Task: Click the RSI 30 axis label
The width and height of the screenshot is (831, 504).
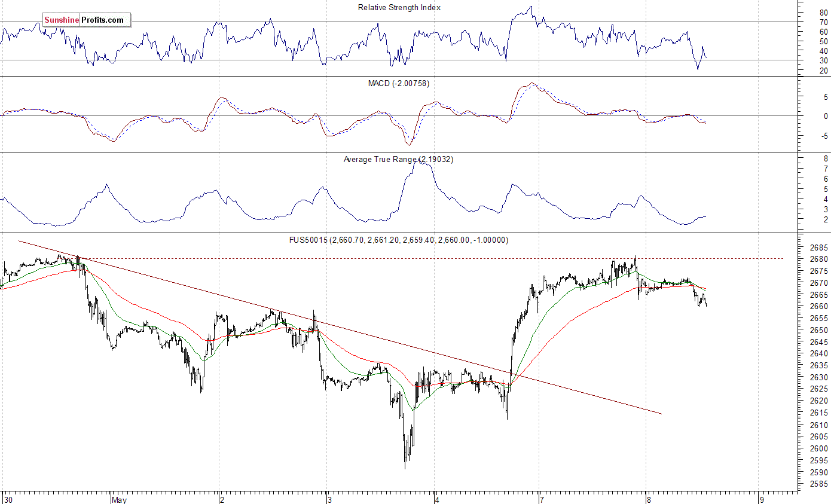Action: tap(823, 61)
